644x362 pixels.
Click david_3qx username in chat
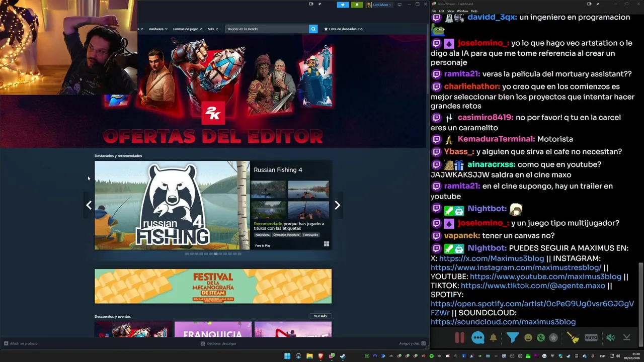pyautogui.click(x=492, y=17)
